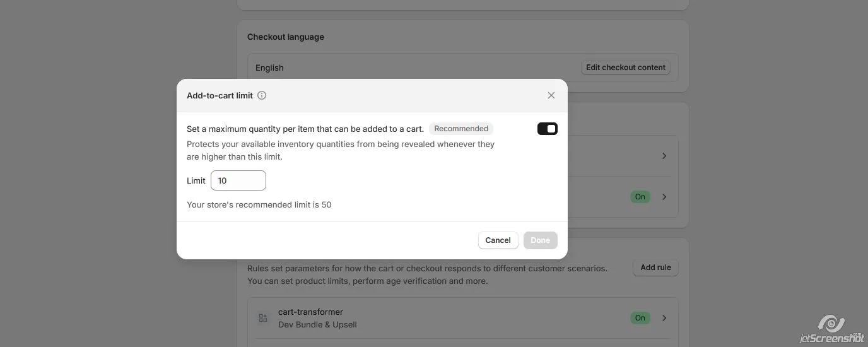Click the English checkout language entry
This screenshot has height=347, width=868.
point(269,68)
